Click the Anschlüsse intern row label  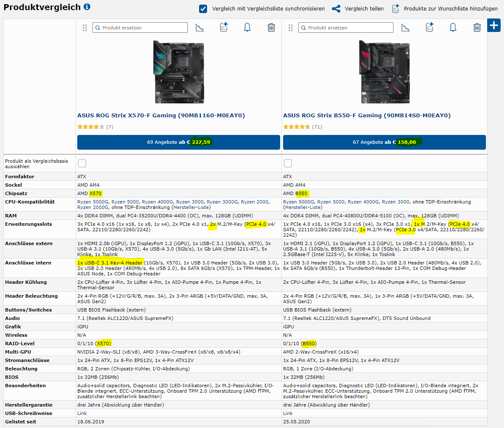(28, 263)
